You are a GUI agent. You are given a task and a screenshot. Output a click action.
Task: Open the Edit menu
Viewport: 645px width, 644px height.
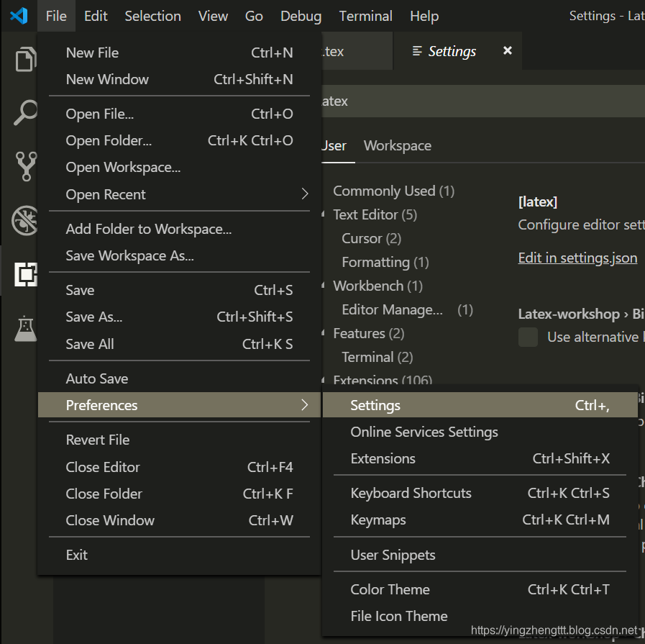96,16
